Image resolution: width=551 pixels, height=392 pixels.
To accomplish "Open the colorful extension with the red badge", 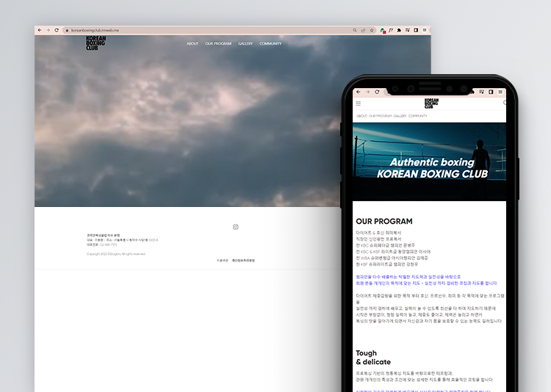I will (x=383, y=31).
